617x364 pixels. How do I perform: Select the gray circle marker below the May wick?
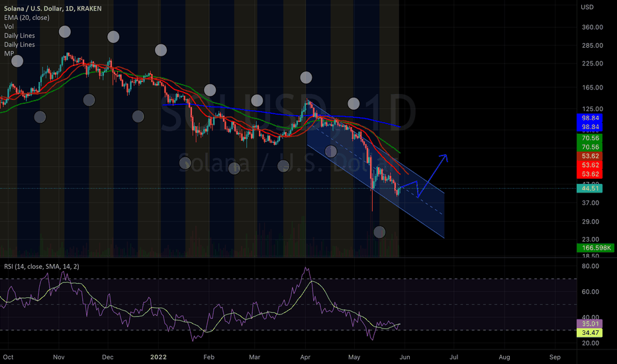click(379, 232)
